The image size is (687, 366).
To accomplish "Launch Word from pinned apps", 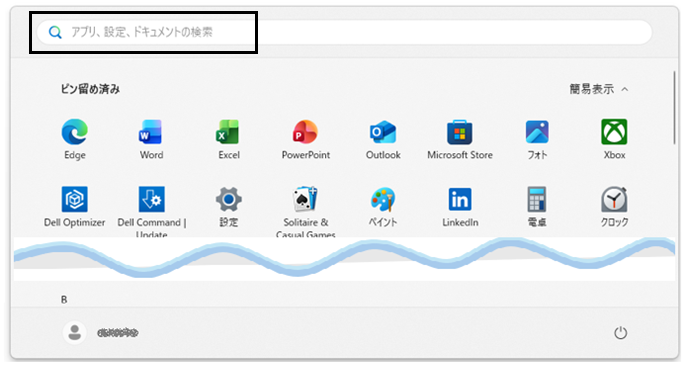I will 151,132.
